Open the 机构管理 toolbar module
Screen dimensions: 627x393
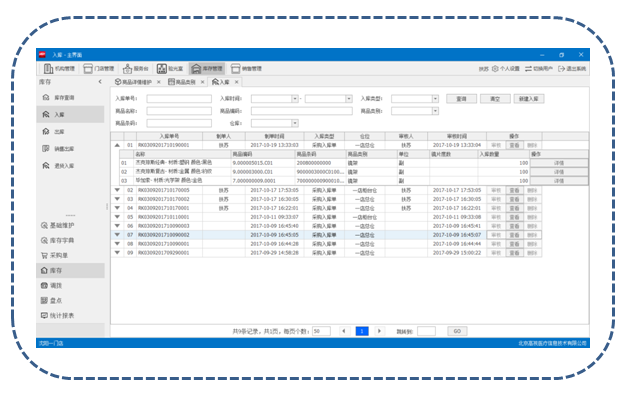click(59, 69)
